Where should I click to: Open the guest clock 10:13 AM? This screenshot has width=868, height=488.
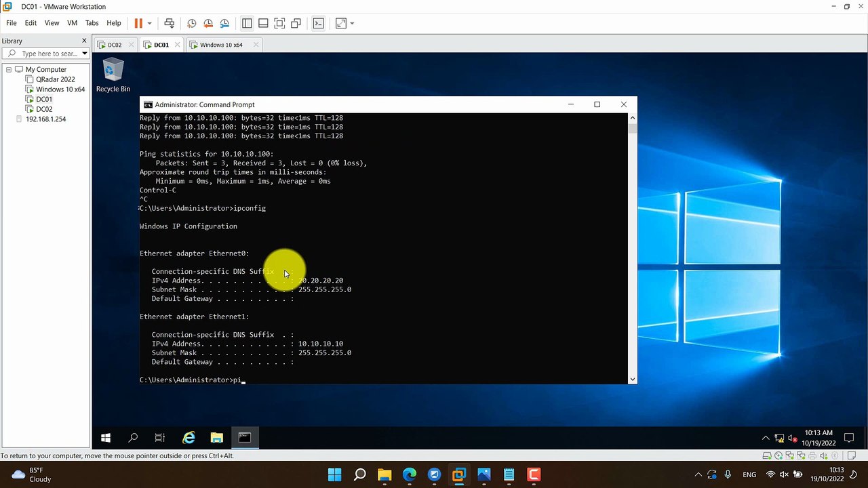click(818, 438)
